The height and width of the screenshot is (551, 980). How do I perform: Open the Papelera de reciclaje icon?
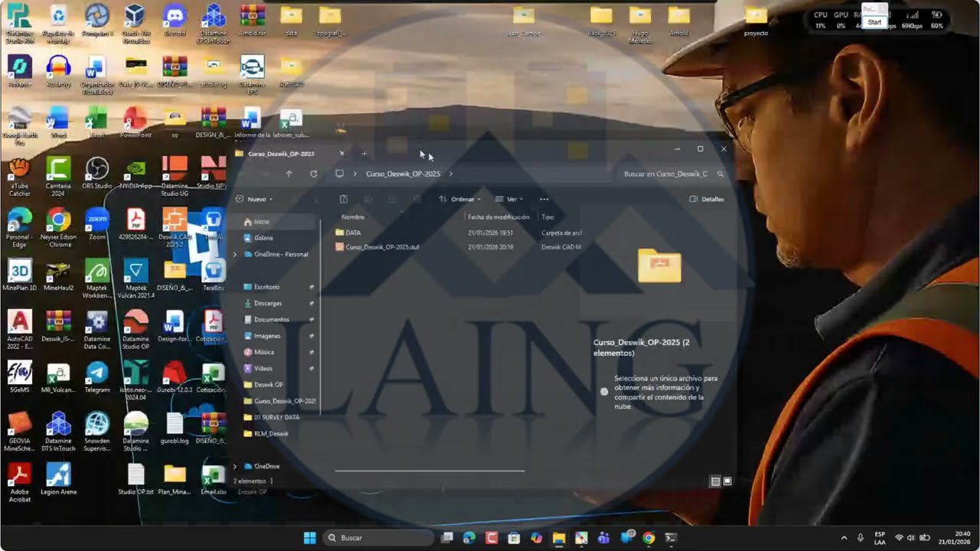[58, 24]
